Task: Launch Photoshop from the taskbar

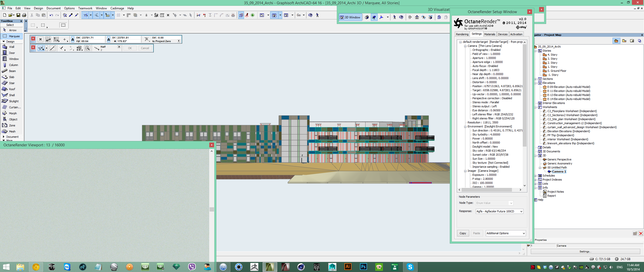Action: (x=363, y=267)
